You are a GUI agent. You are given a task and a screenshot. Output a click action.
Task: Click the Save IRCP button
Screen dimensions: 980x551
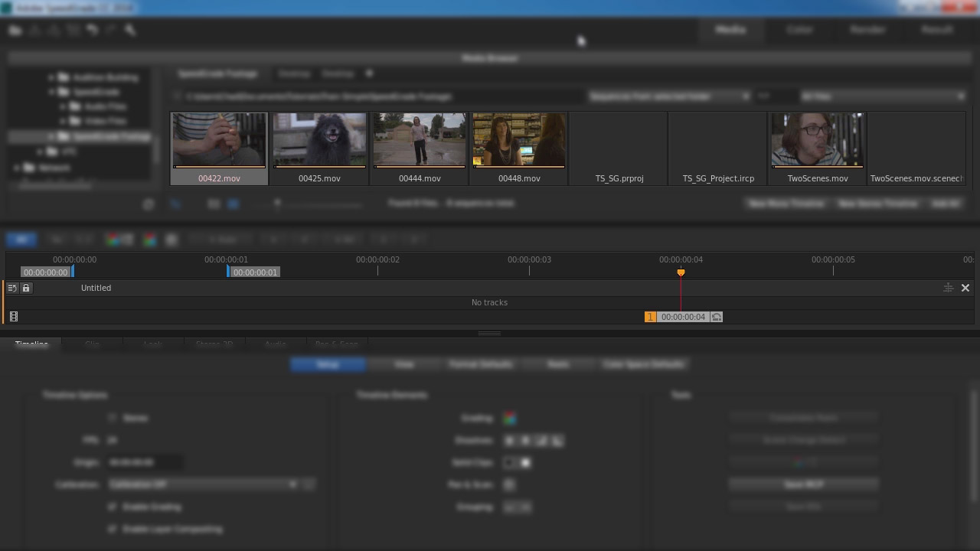point(803,484)
